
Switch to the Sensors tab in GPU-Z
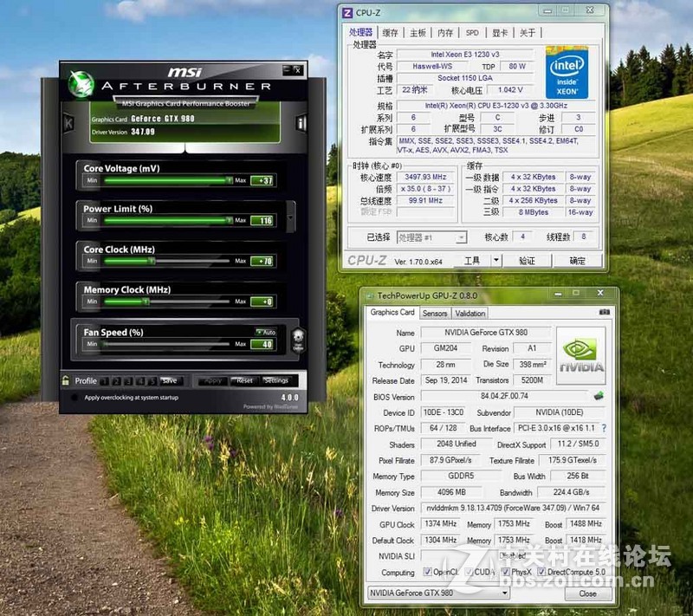coord(435,313)
